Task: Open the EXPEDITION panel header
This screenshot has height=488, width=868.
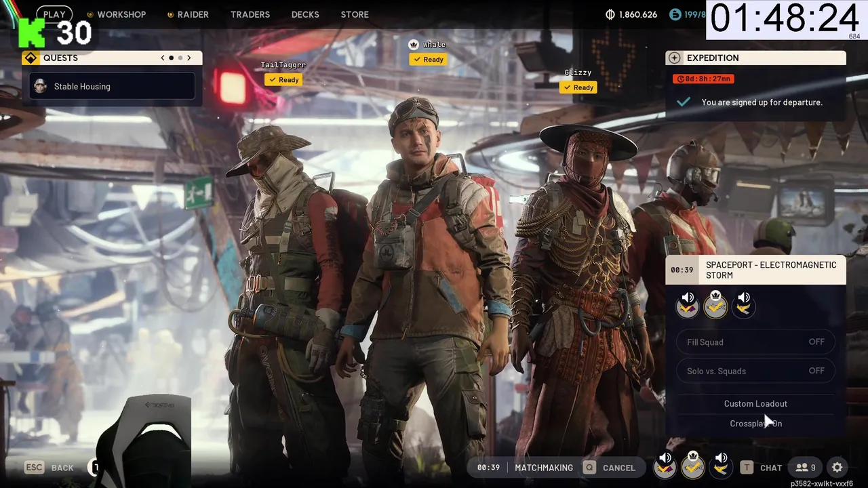Action: (755, 58)
